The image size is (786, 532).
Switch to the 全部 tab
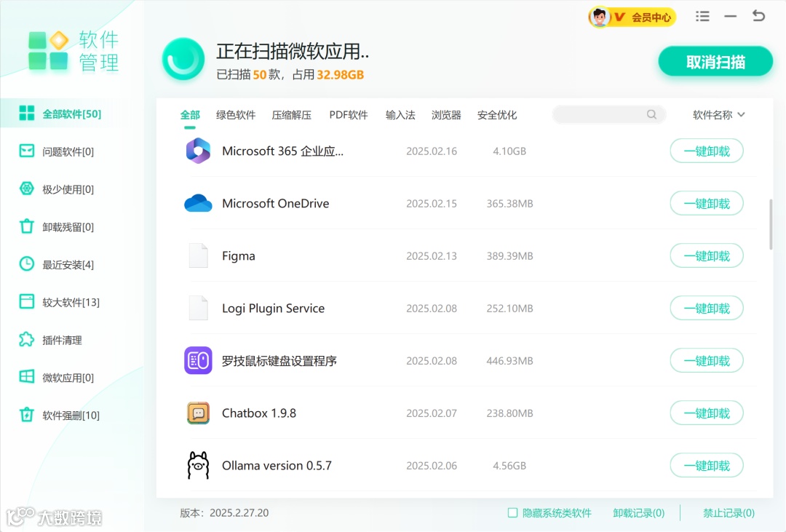(190, 115)
